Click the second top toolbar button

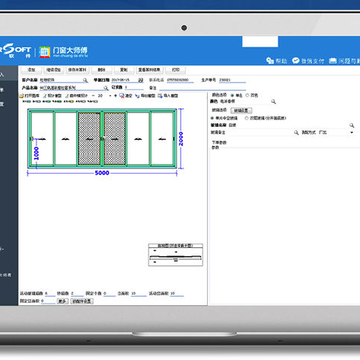coord(53,70)
